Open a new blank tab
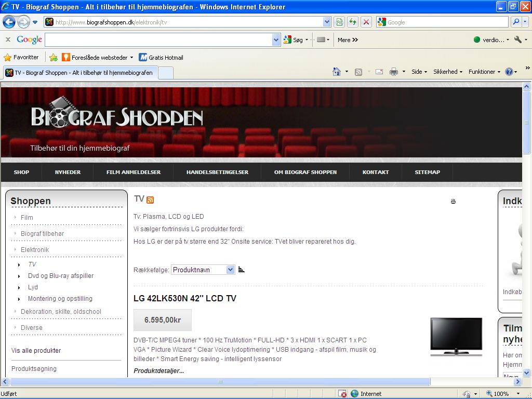 (166, 73)
